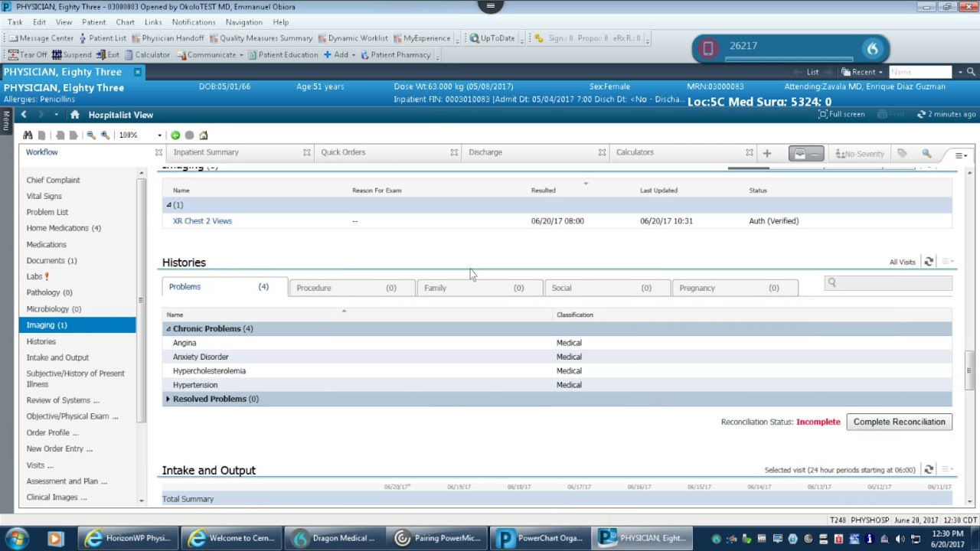Click the tag icon in tab bar
Screen dimensions: 980x551
tap(902, 154)
